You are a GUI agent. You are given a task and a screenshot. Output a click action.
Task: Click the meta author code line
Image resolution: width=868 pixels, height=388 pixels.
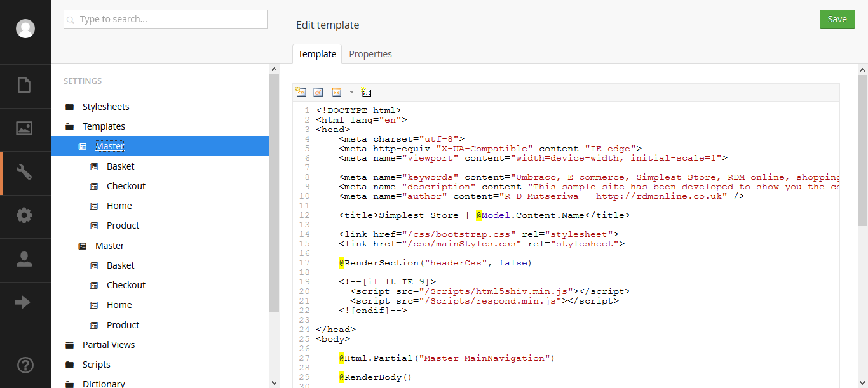[541, 196]
